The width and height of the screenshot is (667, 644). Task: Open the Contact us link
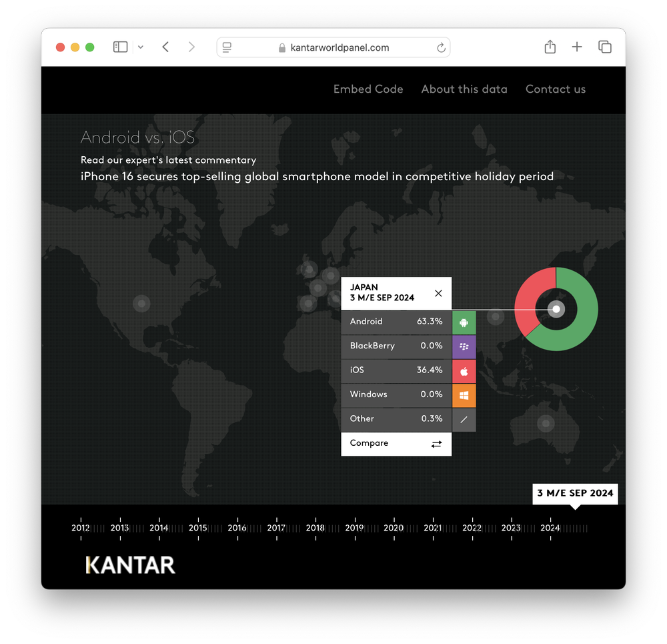556,89
